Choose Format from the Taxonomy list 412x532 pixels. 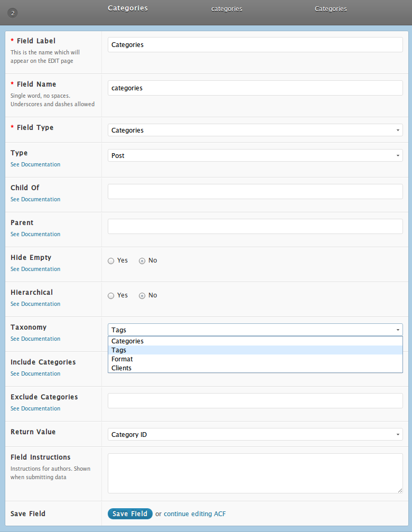click(x=255, y=359)
